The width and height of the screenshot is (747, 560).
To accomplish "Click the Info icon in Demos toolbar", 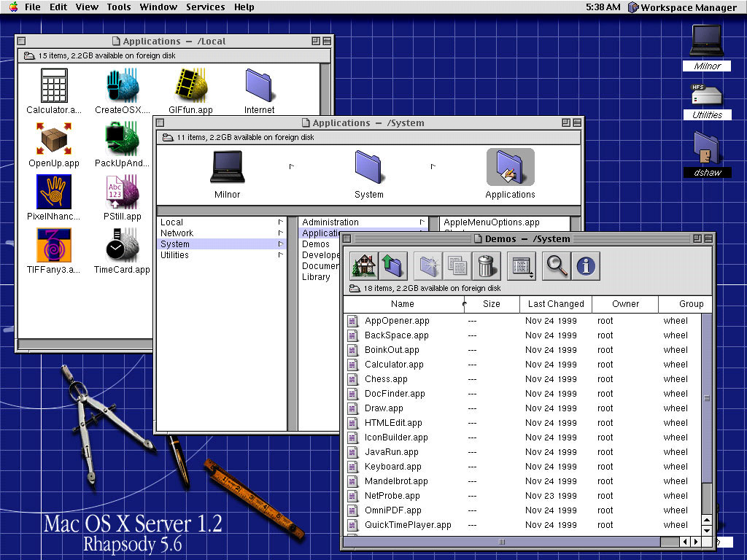I will click(x=586, y=265).
